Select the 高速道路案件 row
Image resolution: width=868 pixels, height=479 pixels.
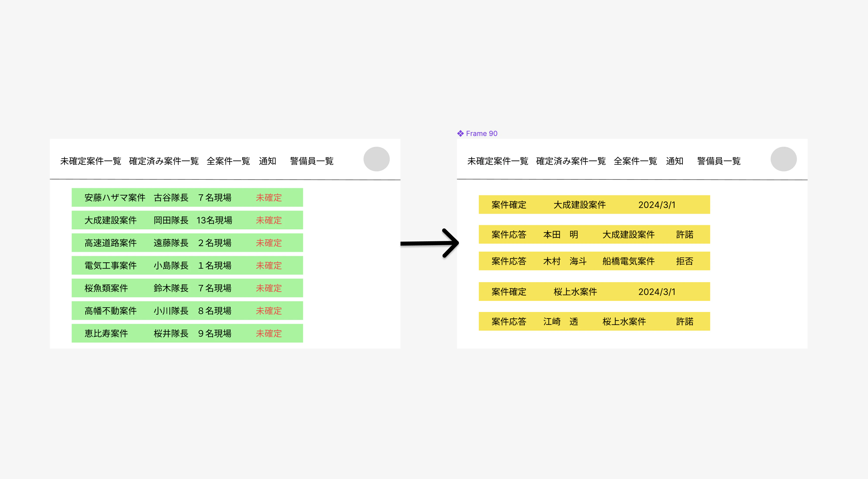pyautogui.click(x=187, y=243)
